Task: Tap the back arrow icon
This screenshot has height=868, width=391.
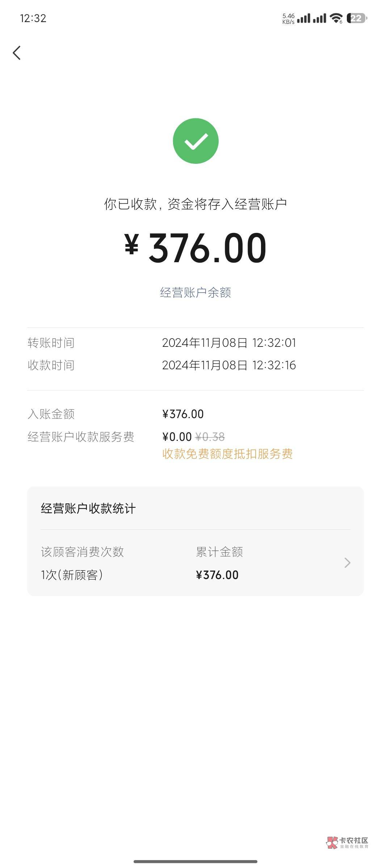Action: 17,53
